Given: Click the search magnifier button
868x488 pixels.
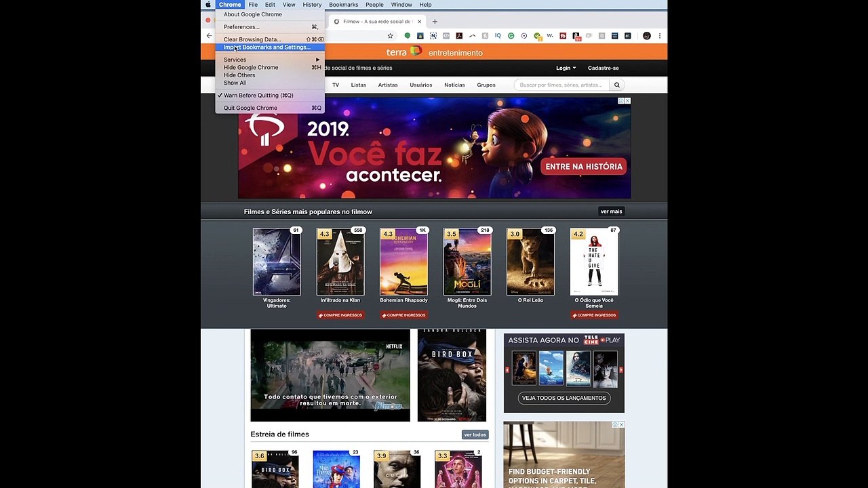Looking at the screenshot, I should pyautogui.click(x=617, y=85).
